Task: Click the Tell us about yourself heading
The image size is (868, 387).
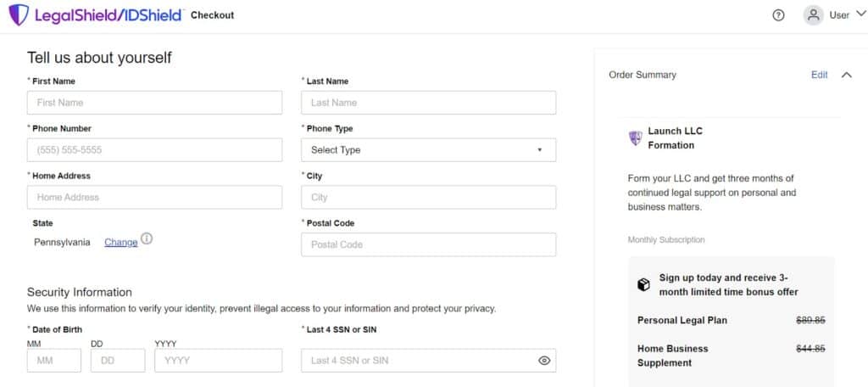Action: (100, 58)
